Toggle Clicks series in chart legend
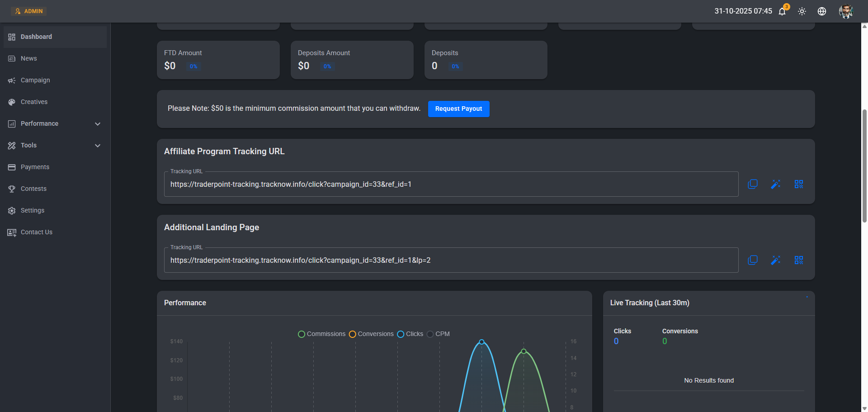 (x=410, y=334)
